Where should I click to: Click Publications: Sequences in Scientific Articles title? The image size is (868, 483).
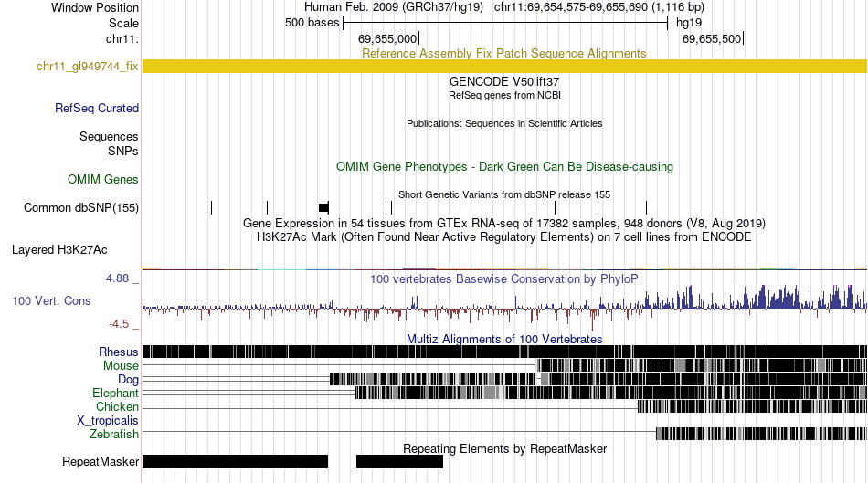[504, 123]
